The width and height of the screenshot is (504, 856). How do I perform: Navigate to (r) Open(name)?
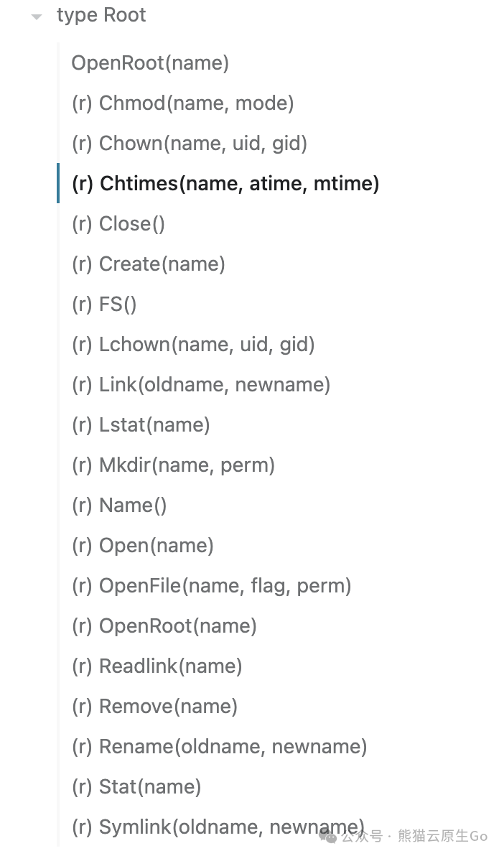143,545
